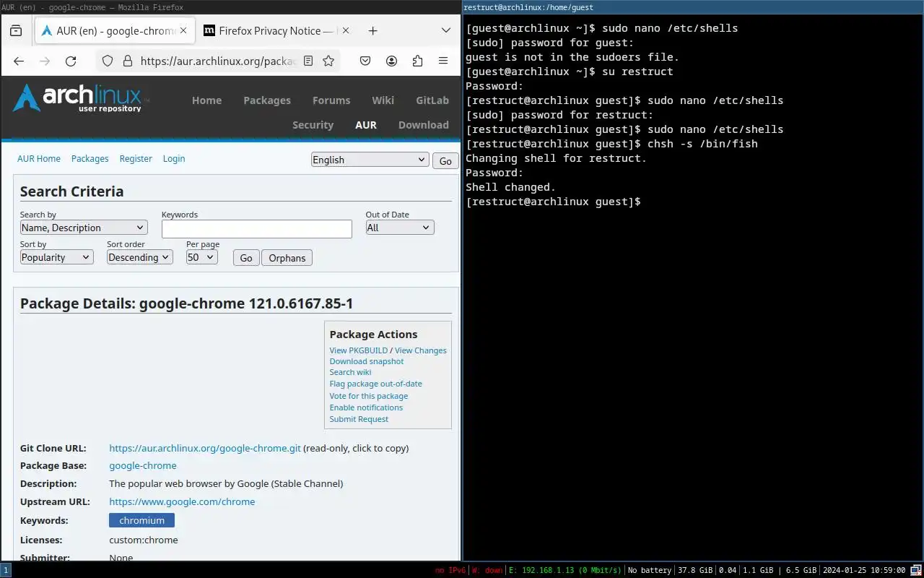The width and height of the screenshot is (924, 578).
Task: Click Go button in Search Criteria
Action: (x=246, y=258)
